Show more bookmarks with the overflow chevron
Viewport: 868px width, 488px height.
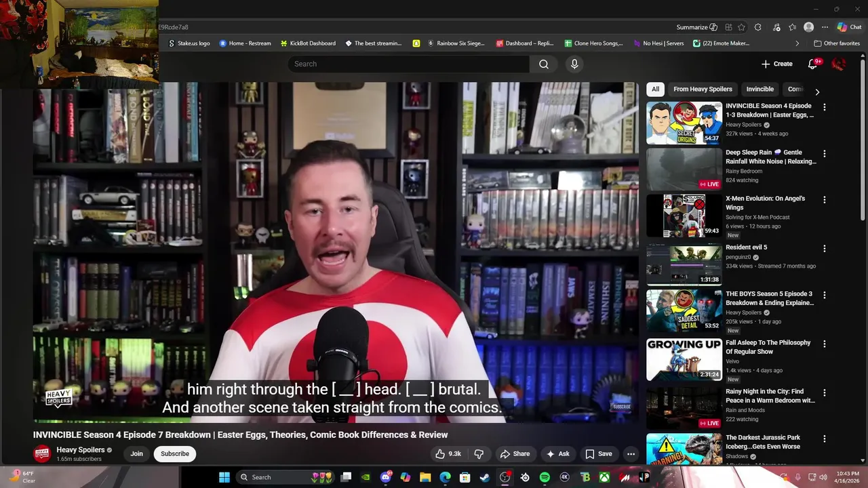797,43
